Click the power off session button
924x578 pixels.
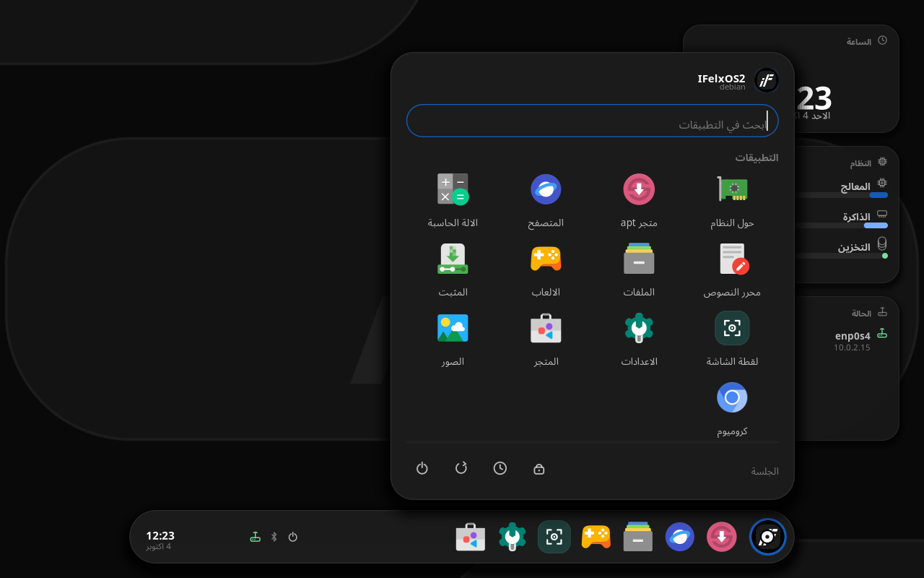[422, 468]
